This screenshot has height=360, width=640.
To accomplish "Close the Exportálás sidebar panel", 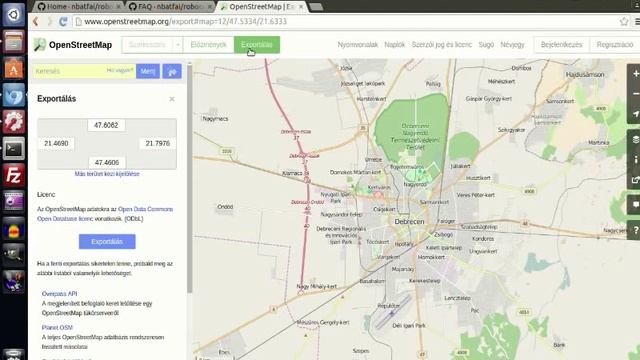I will coord(172,99).
